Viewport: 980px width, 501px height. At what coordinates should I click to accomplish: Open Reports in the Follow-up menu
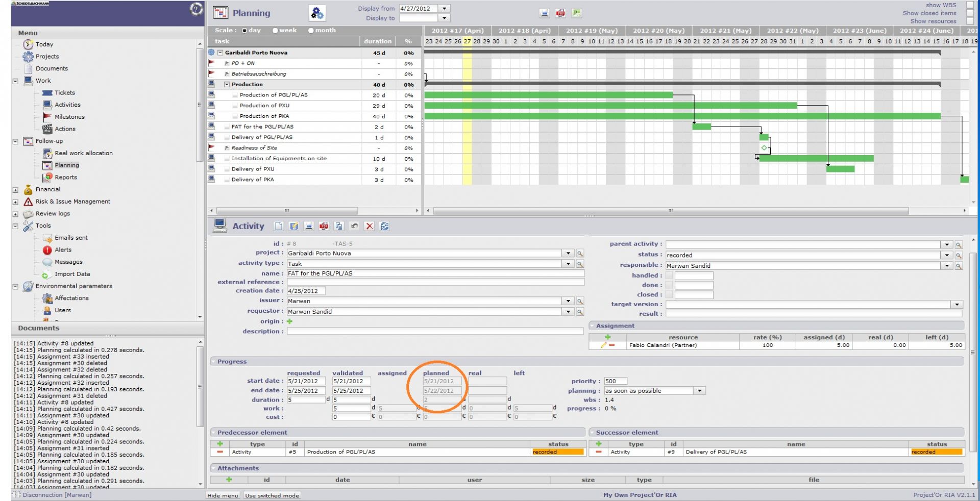[65, 177]
